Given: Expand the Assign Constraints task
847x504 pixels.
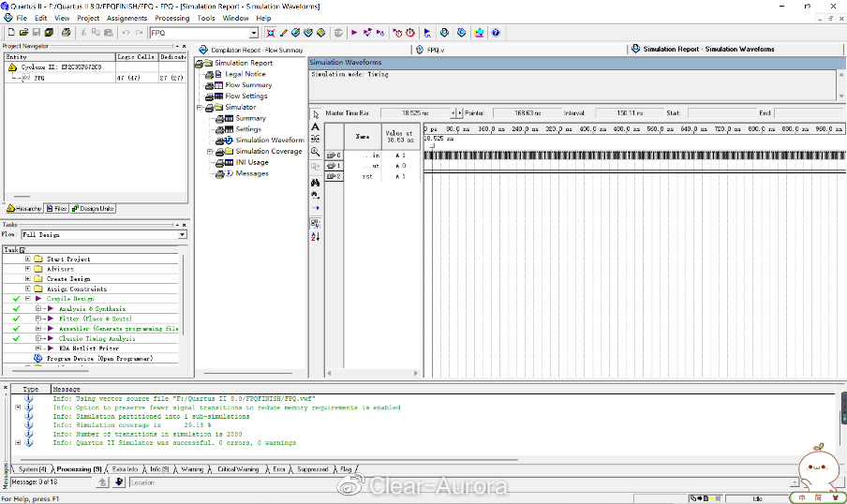Looking at the screenshot, I should 27,289.
